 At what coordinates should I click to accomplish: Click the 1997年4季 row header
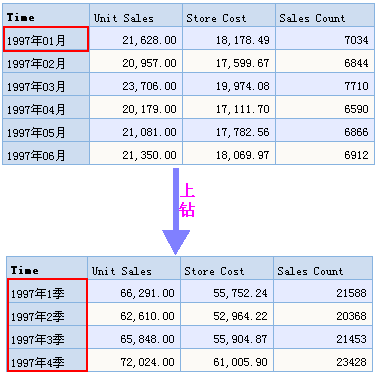pyautogui.click(x=47, y=360)
